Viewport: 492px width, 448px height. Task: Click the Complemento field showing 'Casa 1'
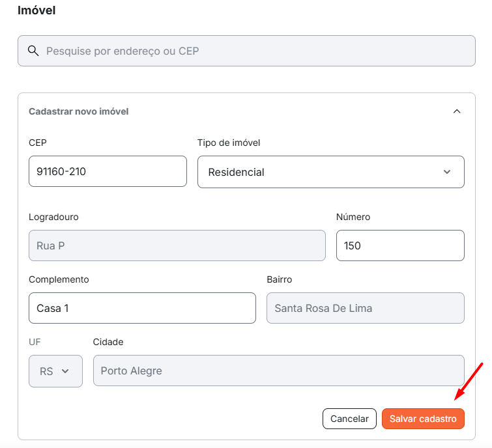click(x=142, y=308)
